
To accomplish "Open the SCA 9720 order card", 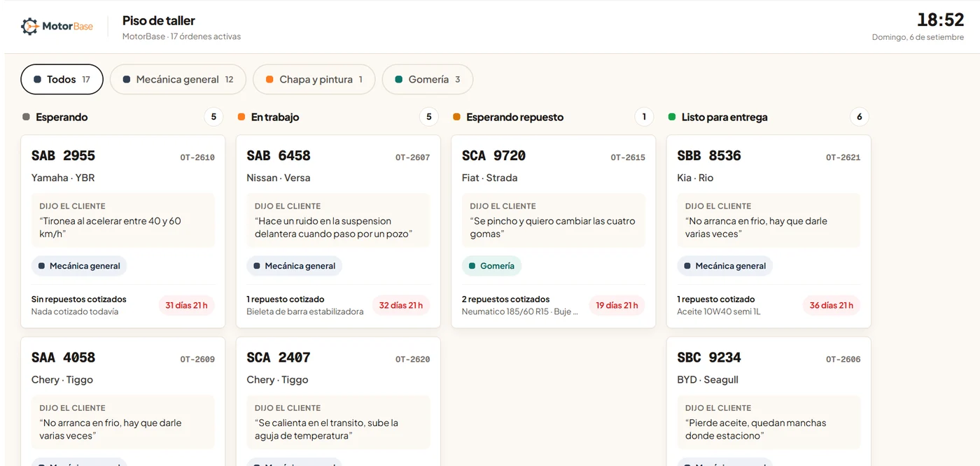I will point(554,232).
